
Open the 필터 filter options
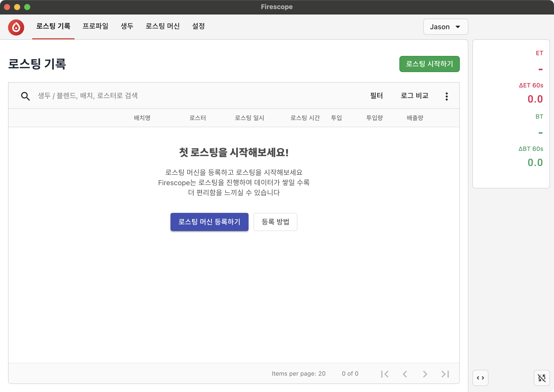tap(376, 96)
